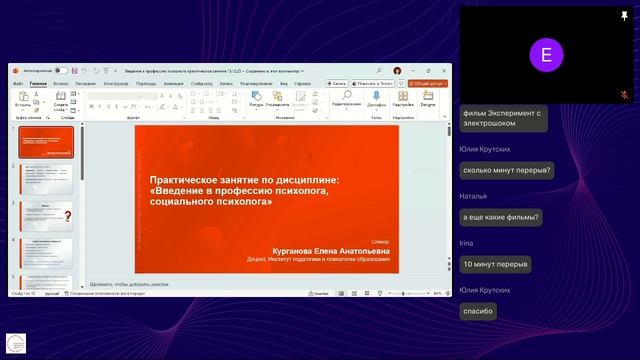This screenshot has width=640, height=360.
Task: Switch to Normal view icon in status bar
Action: coord(341,293)
